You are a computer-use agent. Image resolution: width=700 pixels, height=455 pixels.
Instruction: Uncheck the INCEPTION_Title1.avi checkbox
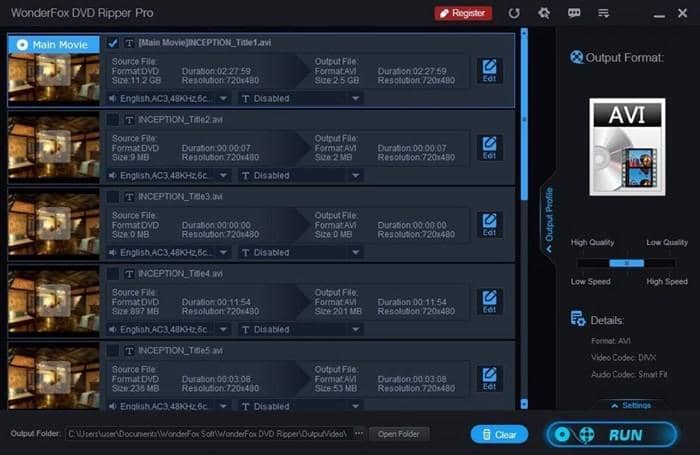point(113,43)
